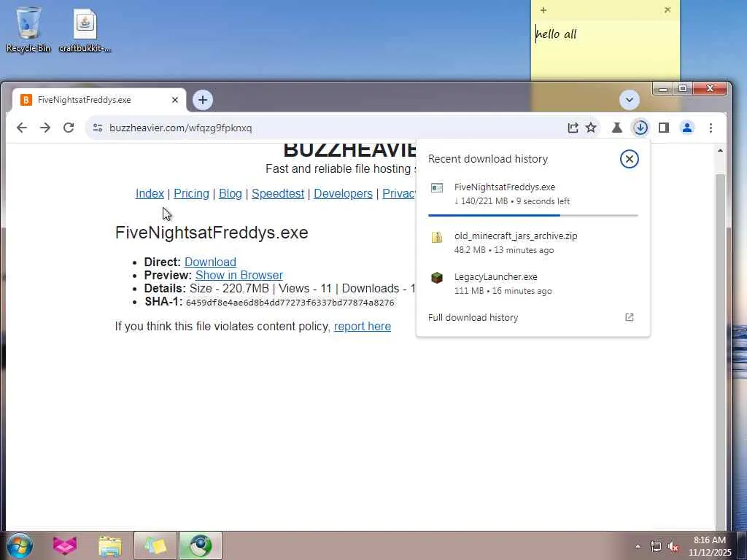Go forward to the next page
Image resolution: width=747 pixels, height=560 pixels.
pos(45,128)
